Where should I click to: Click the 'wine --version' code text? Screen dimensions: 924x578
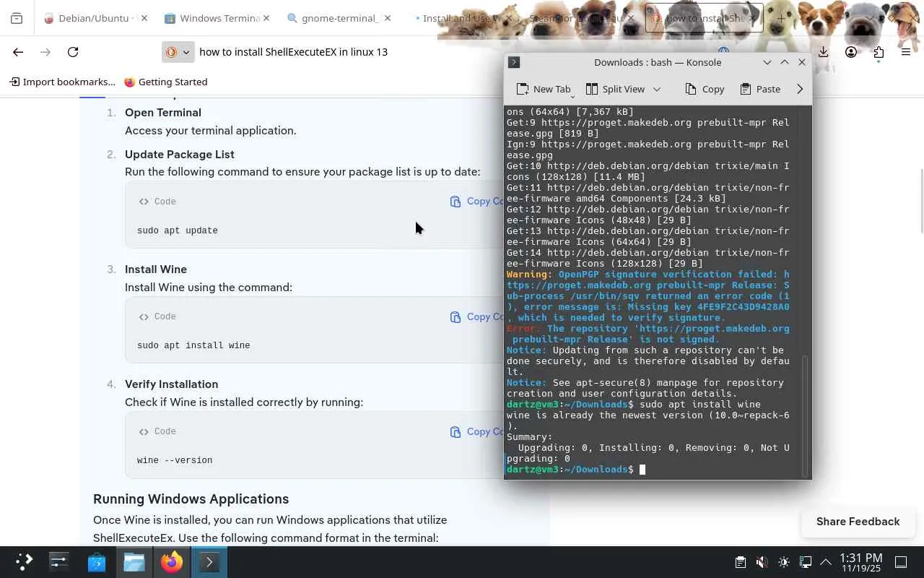[x=175, y=460]
